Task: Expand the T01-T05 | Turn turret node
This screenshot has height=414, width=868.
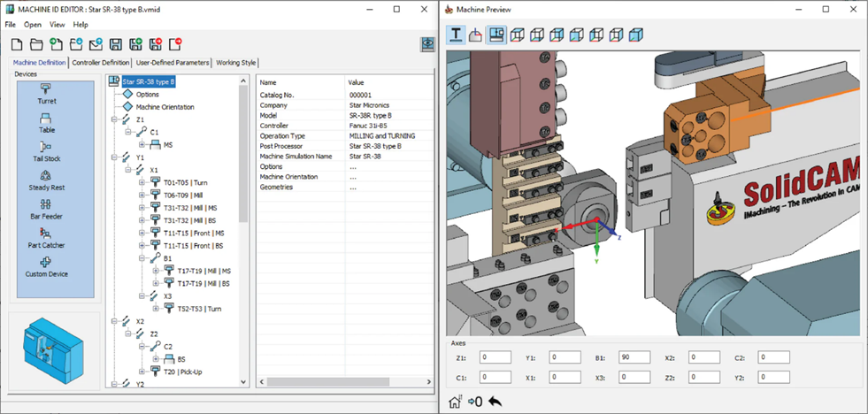Action: 142,182
